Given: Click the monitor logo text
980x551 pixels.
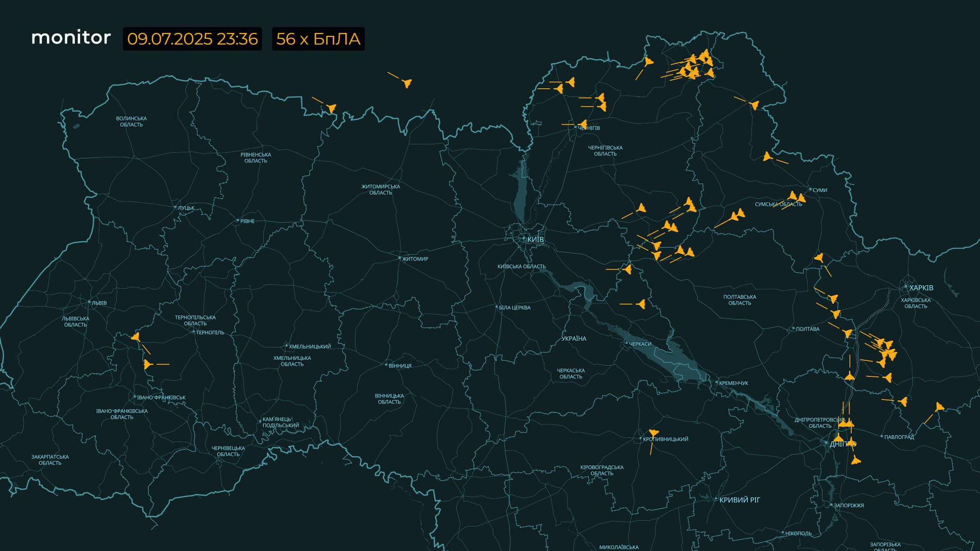Looking at the screenshot, I should click(x=71, y=38).
